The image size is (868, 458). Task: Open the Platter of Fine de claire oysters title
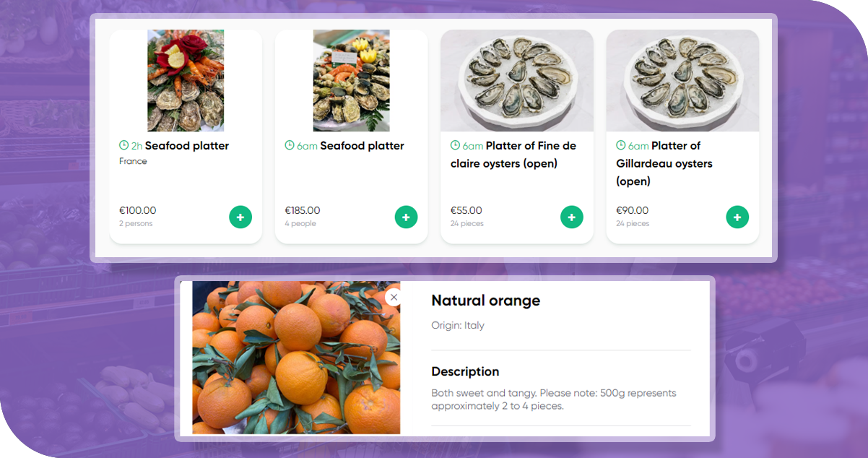(x=513, y=155)
